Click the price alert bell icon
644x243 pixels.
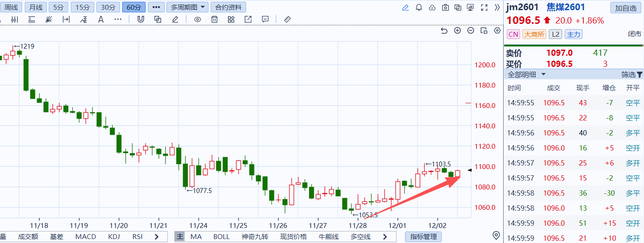coord(419,8)
